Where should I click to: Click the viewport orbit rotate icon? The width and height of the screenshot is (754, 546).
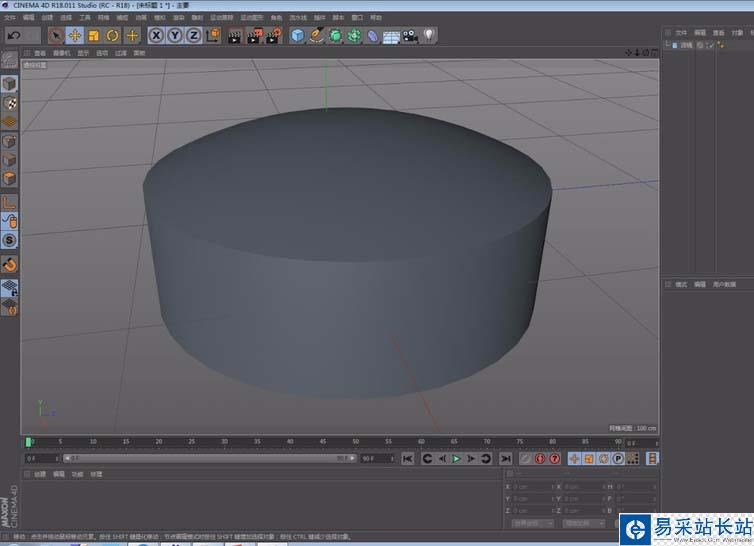click(x=645, y=53)
